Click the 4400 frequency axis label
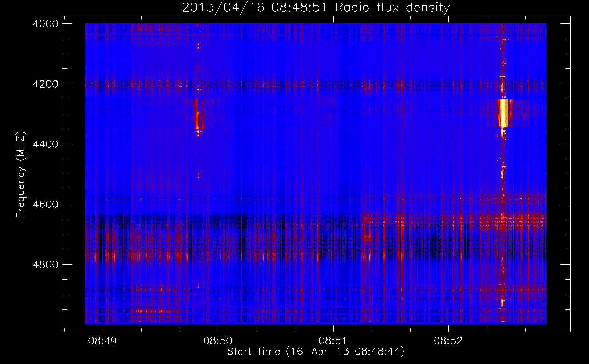Image resolution: width=589 pixels, height=364 pixels. coord(46,144)
